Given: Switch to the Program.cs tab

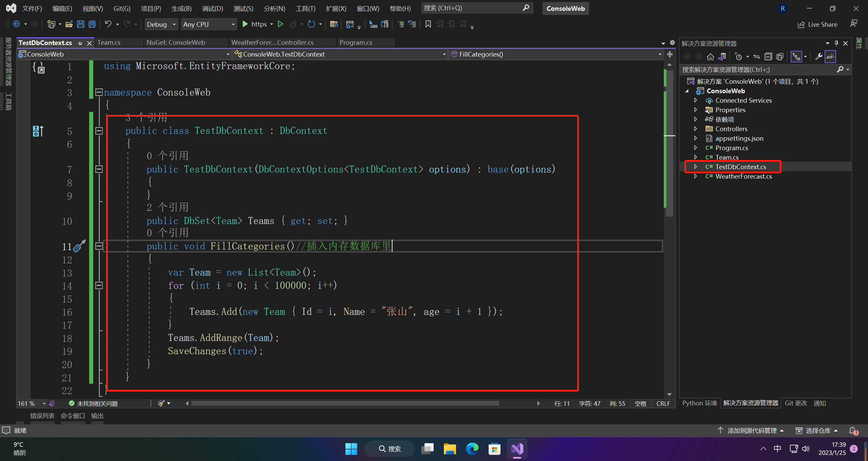Looking at the screenshot, I should pos(356,42).
